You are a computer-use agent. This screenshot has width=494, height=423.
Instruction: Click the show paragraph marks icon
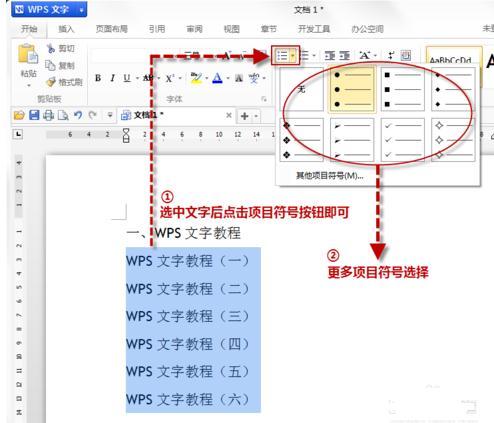(x=391, y=55)
